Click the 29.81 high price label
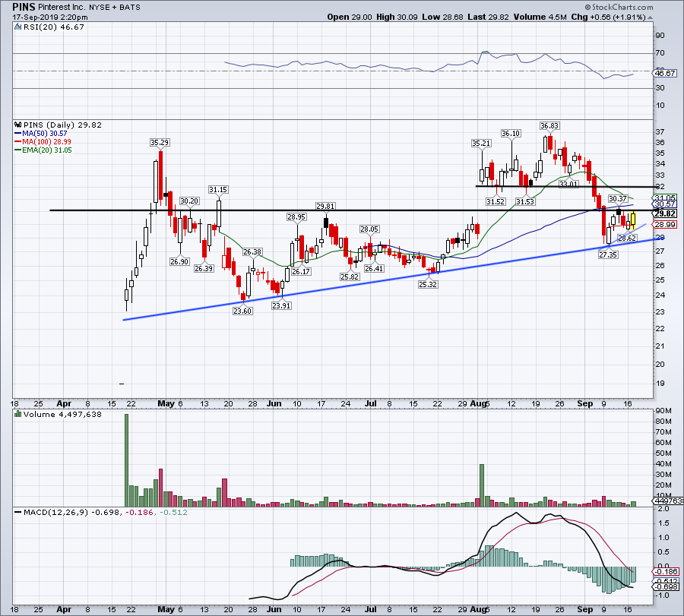The width and height of the screenshot is (684, 616). coord(326,206)
